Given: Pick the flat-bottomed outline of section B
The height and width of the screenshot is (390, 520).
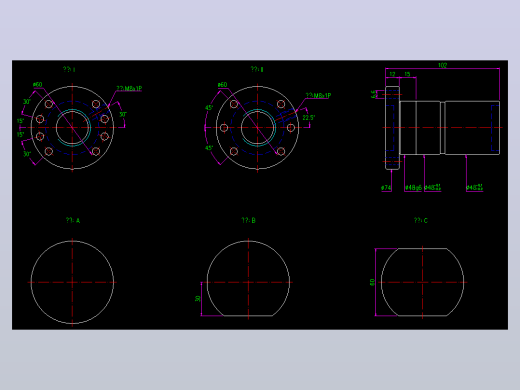Looking at the screenshot, I should point(248,278).
